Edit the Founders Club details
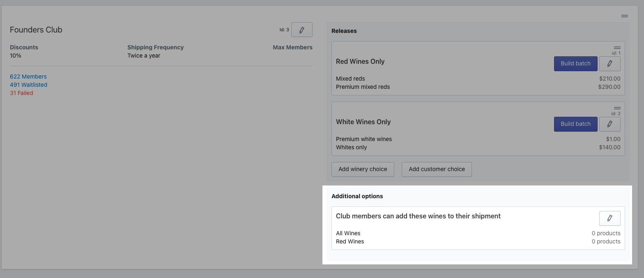644x278 pixels. 302,30
